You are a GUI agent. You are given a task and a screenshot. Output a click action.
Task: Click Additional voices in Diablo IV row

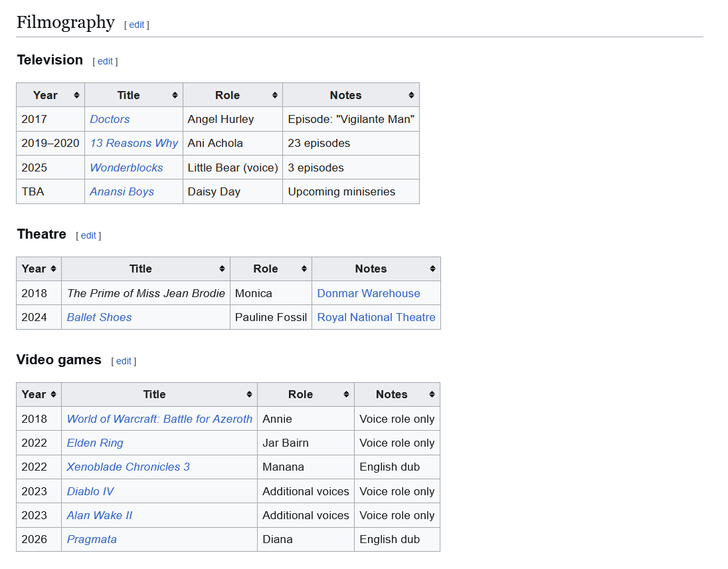[306, 491]
